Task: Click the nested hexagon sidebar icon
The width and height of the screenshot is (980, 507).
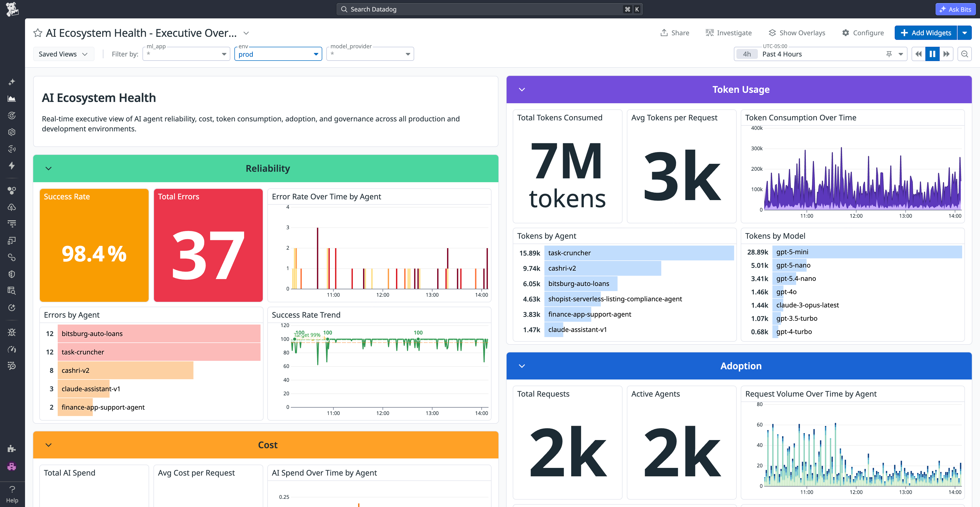Action: tap(12, 132)
